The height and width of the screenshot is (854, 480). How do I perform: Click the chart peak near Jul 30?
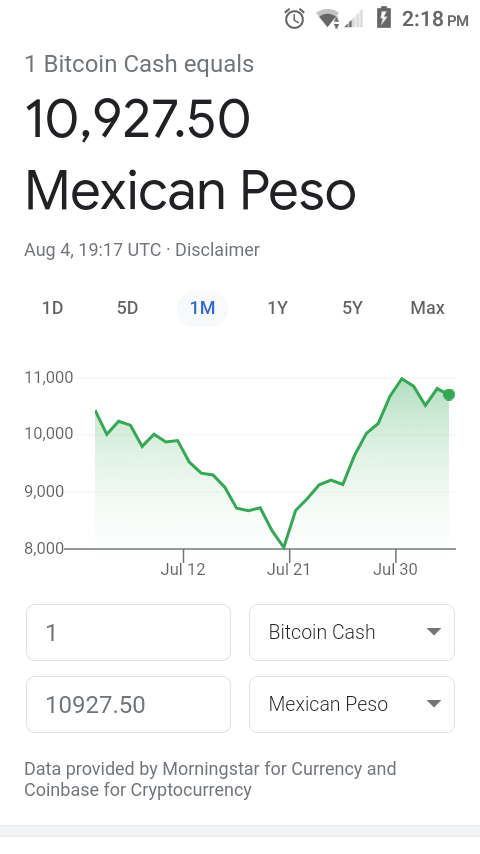point(402,379)
